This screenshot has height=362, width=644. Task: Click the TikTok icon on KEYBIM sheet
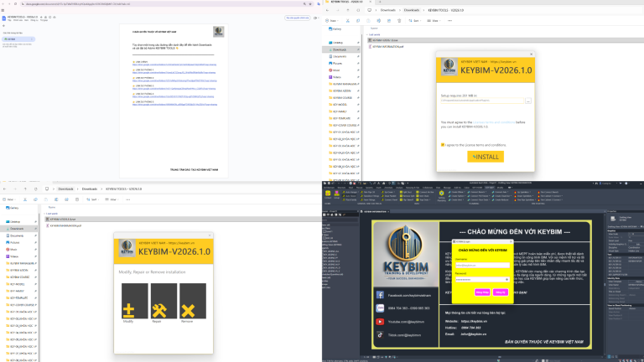point(380,335)
